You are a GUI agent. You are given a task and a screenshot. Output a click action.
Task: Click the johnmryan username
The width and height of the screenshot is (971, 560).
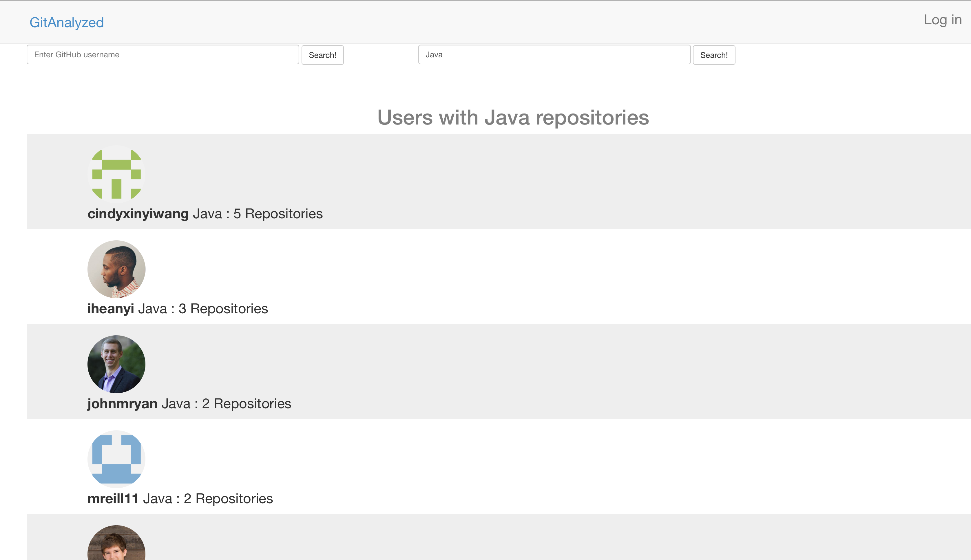122,404
